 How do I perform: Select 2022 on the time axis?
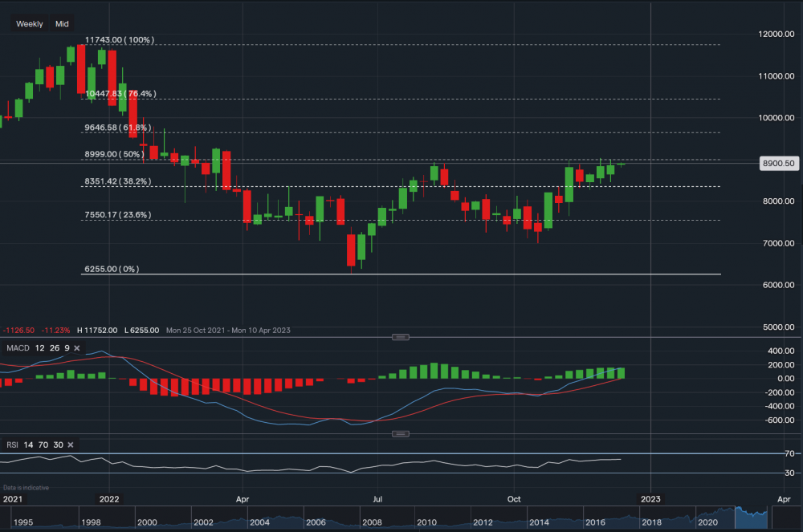108,499
